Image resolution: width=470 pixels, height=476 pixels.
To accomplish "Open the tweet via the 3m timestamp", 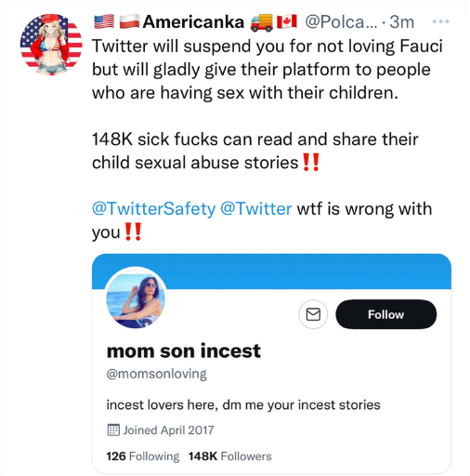I will [x=402, y=22].
